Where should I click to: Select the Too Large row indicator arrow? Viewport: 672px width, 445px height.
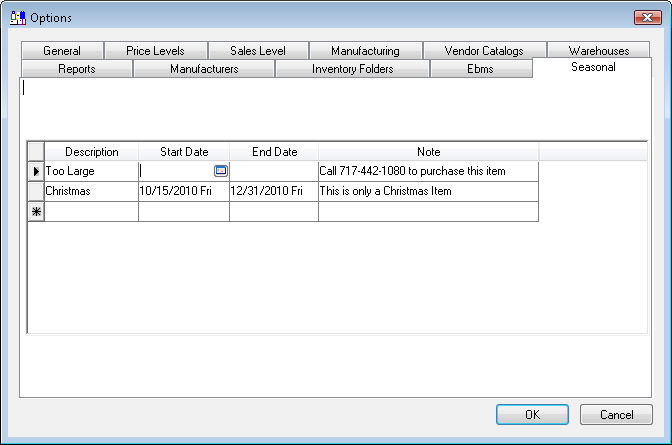(x=36, y=171)
